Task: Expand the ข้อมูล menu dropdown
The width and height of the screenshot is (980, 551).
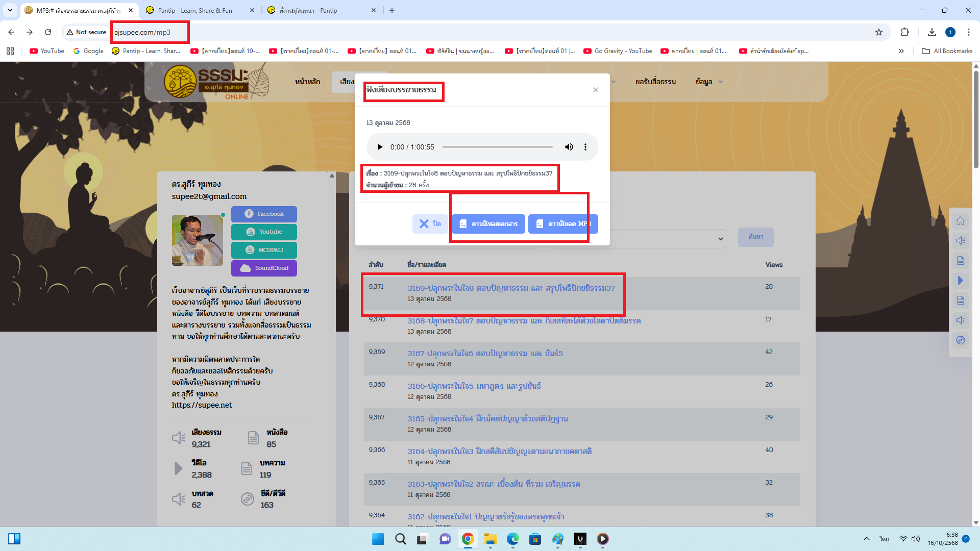Action: point(708,82)
